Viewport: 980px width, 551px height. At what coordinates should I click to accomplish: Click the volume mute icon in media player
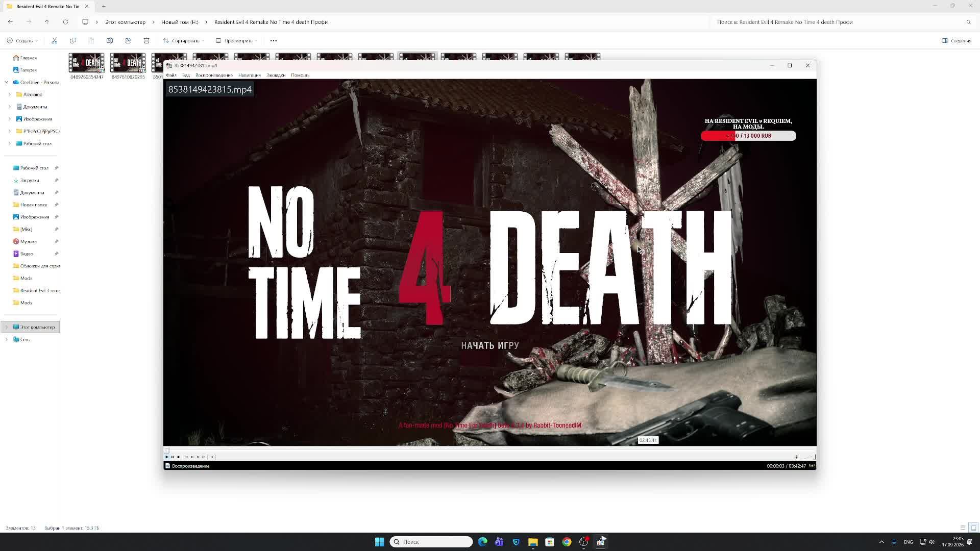tap(796, 457)
